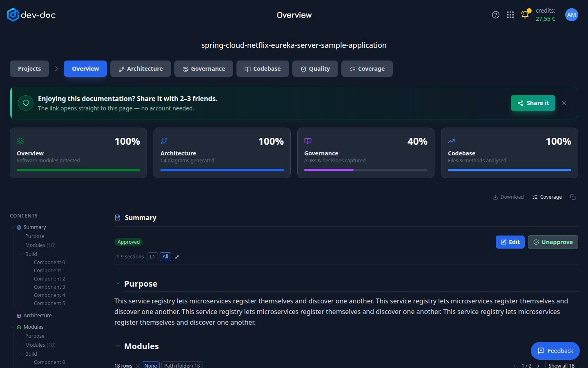588x368 pixels.
Task: Collapse the Build node under Modules in contents
Action: tap(22, 354)
